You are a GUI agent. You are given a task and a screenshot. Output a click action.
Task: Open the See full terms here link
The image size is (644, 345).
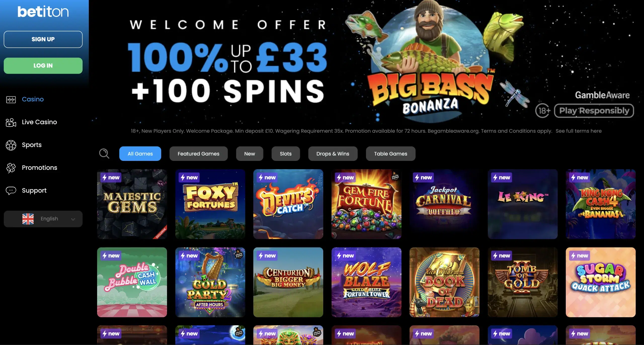578,131
